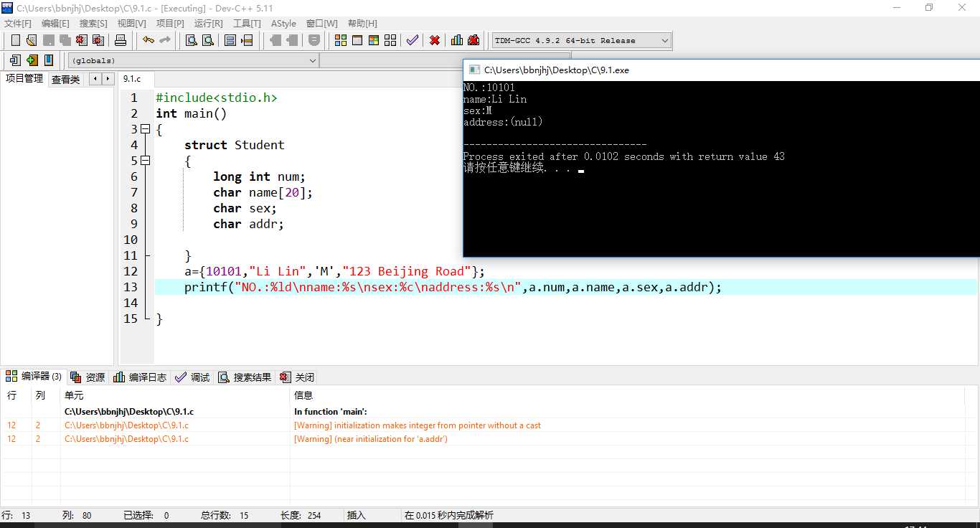
Task: Click the Unindent toolbar icon
Action: click(x=291, y=40)
